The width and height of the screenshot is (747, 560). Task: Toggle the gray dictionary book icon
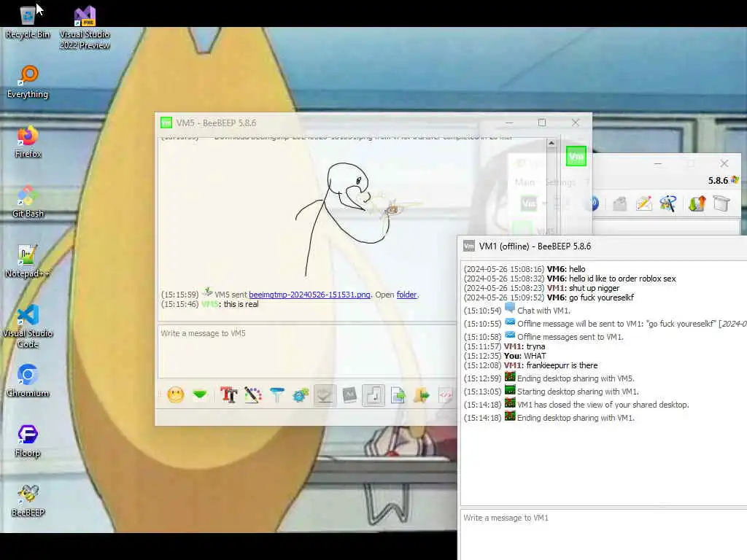tap(349, 394)
